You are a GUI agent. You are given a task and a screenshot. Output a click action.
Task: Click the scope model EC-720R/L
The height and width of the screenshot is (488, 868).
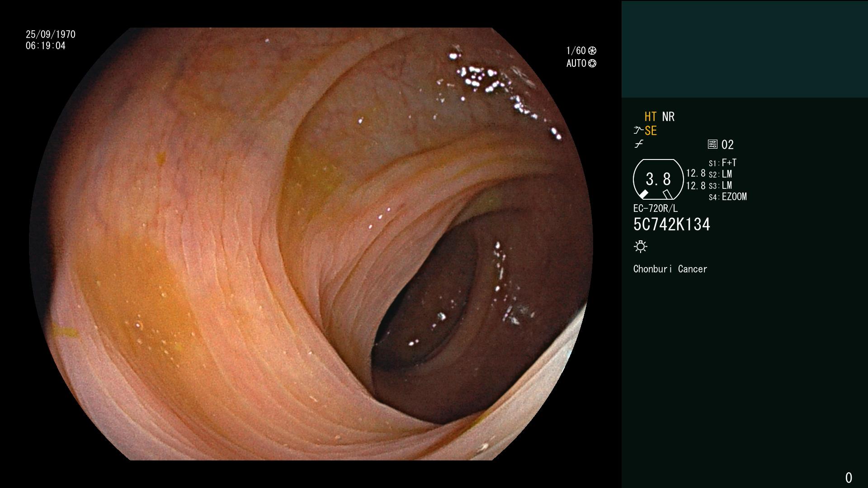pyautogui.click(x=655, y=208)
